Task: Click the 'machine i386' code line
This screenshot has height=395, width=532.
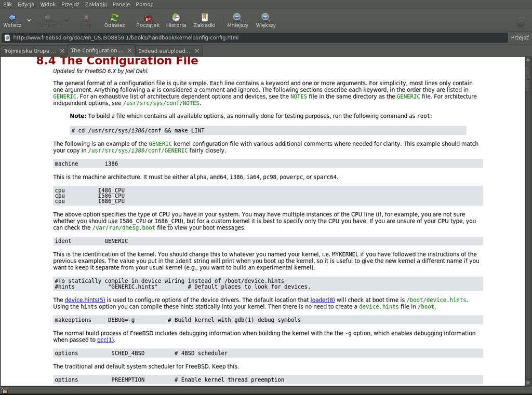Action: 268,164
